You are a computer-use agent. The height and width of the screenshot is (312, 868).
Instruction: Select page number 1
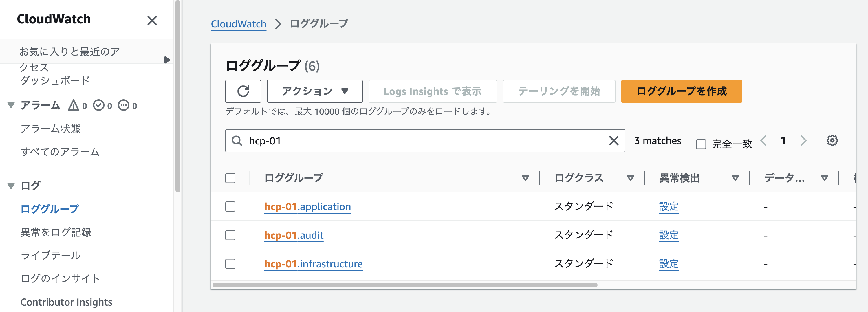pyautogui.click(x=783, y=140)
